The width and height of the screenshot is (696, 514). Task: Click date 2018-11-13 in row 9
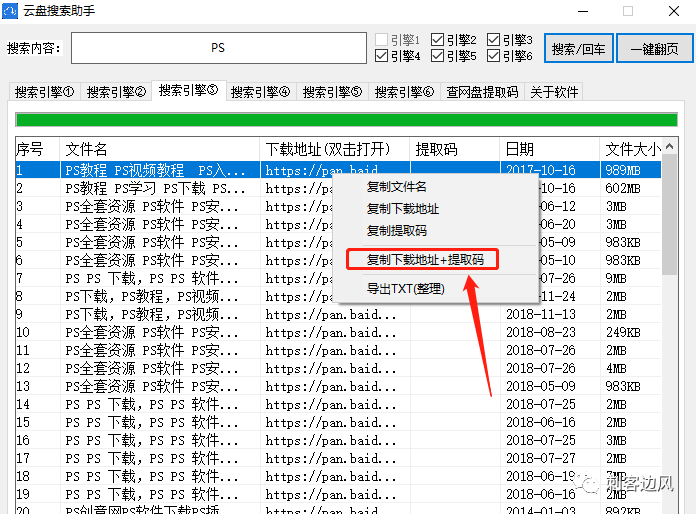click(x=541, y=314)
